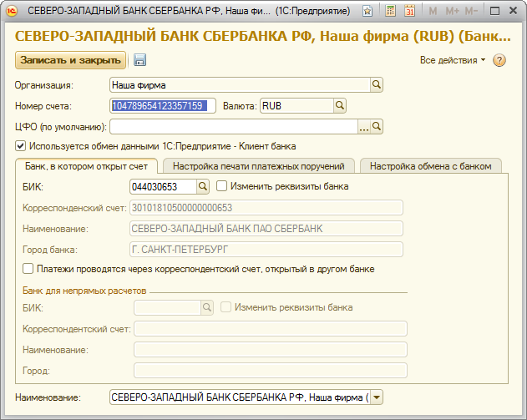Open Настройка обмена с банком tab

(x=431, y=166)
